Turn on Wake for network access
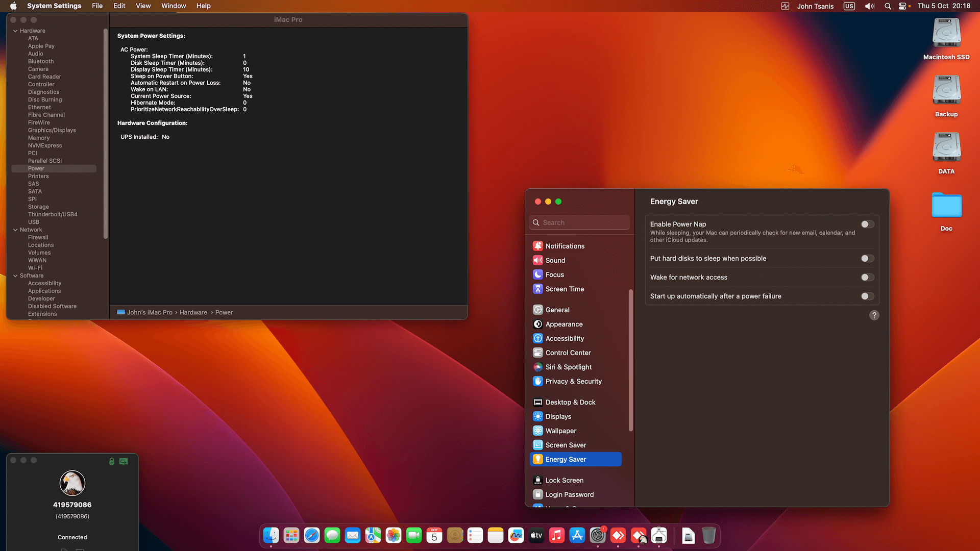The image size is (980, 551). coord(867,278)
